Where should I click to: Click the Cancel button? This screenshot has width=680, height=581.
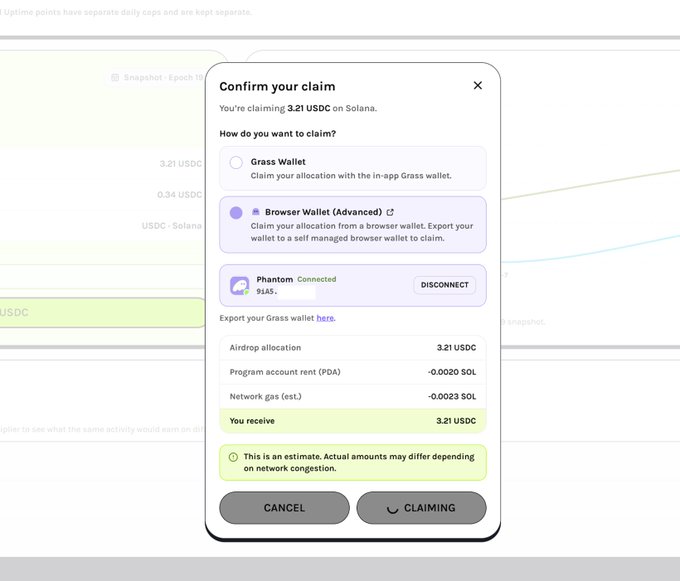point(284,508)
